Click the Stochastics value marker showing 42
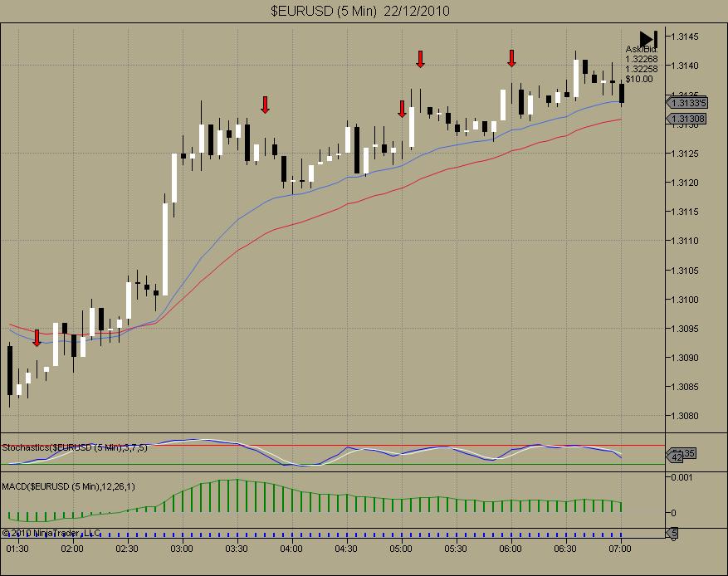 [676, 457]
